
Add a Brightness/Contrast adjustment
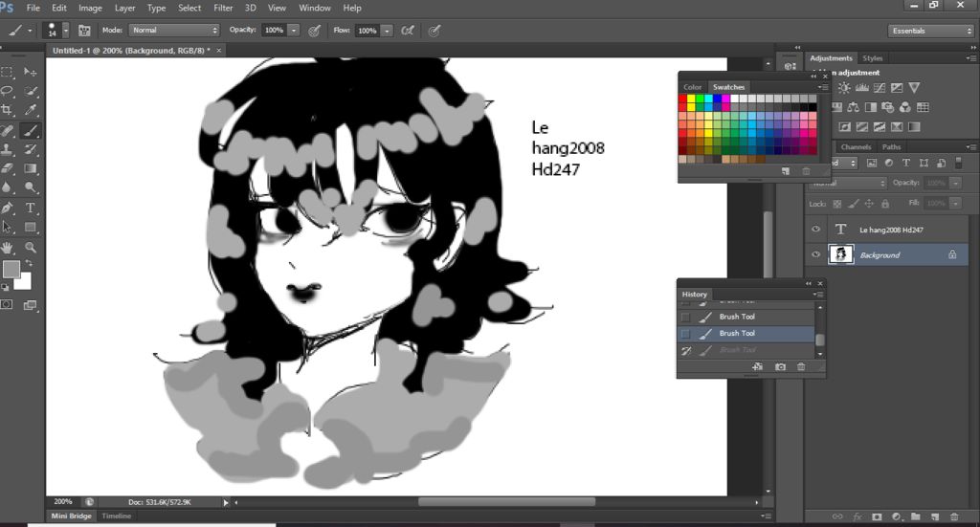coord(844,88)
